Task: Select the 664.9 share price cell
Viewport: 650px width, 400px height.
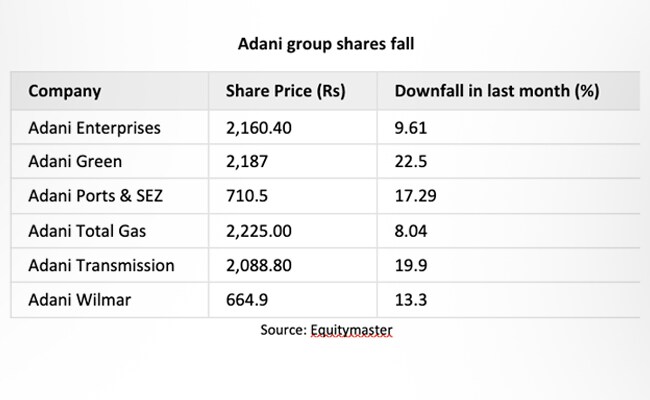Action: (241, 299)
